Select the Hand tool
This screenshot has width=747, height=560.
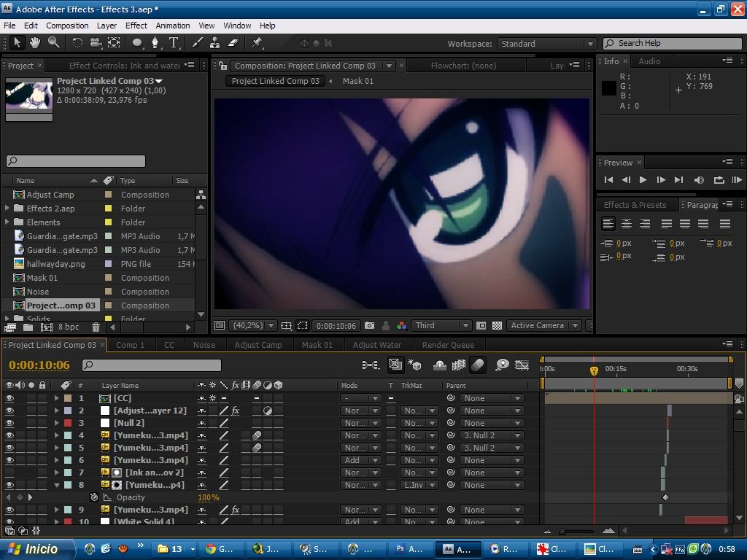click(35, 43)
